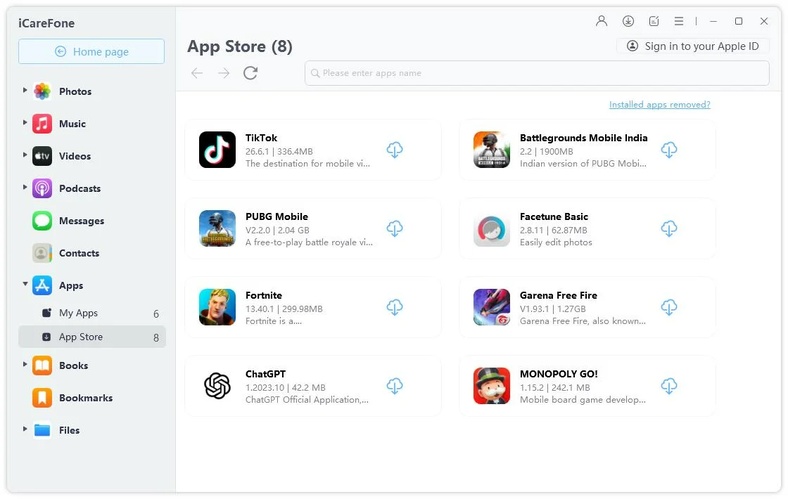Click PUBG Mobile download cloud icon

[395, 229]
